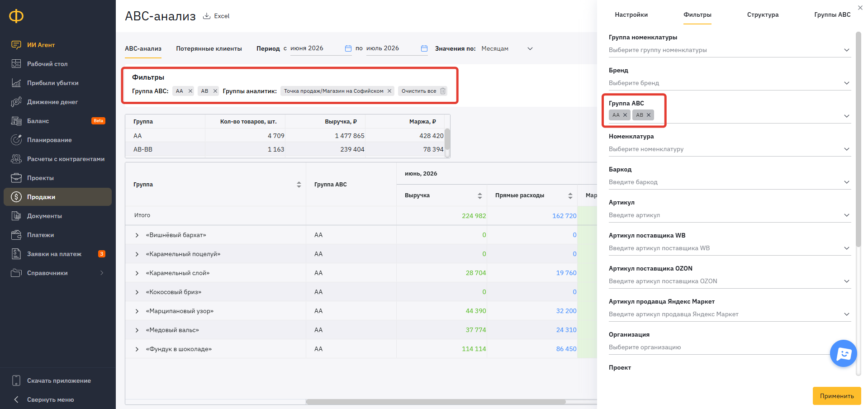Remove AA tag in Группа ABC panel field
Viewport: 868px width, 409px height.
[625, 115]
